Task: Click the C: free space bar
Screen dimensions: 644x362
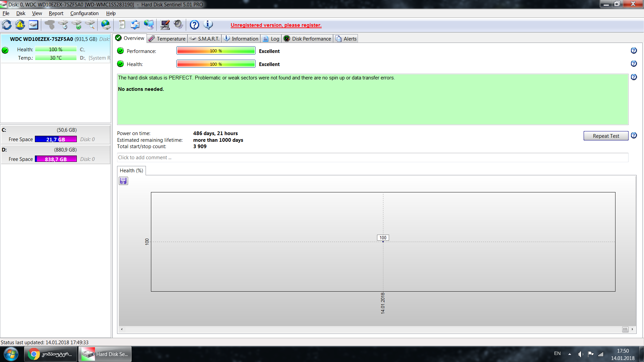Action: [56, 139]
